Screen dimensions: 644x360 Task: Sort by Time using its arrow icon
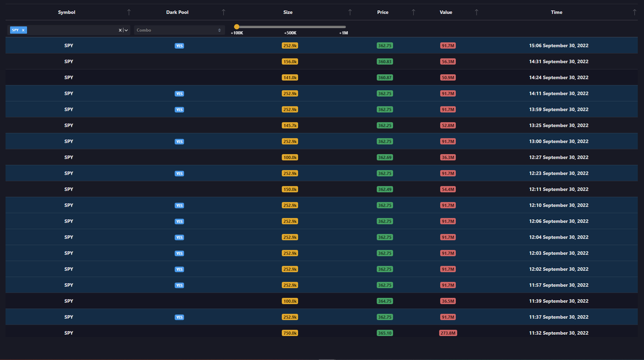pos(634,12)
